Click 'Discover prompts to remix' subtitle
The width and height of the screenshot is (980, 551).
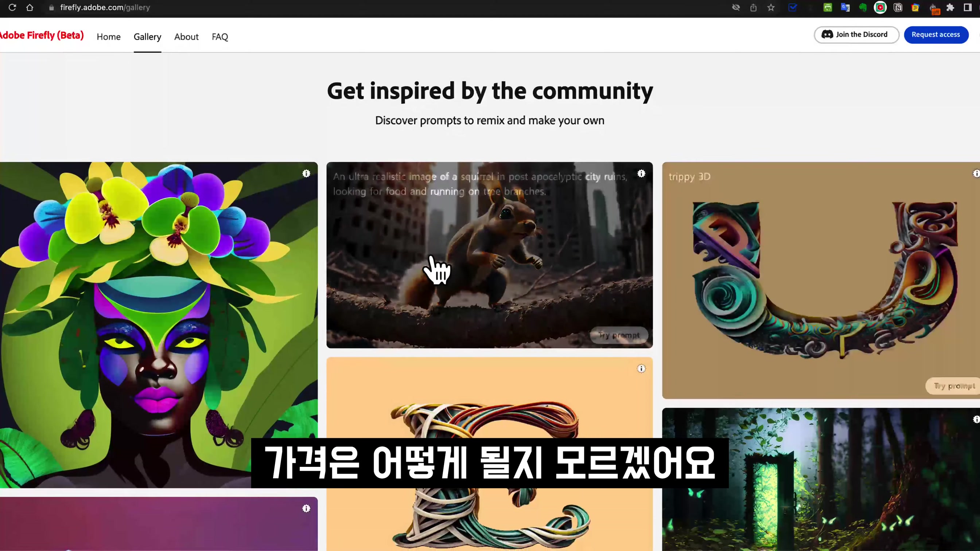(490, 121)
